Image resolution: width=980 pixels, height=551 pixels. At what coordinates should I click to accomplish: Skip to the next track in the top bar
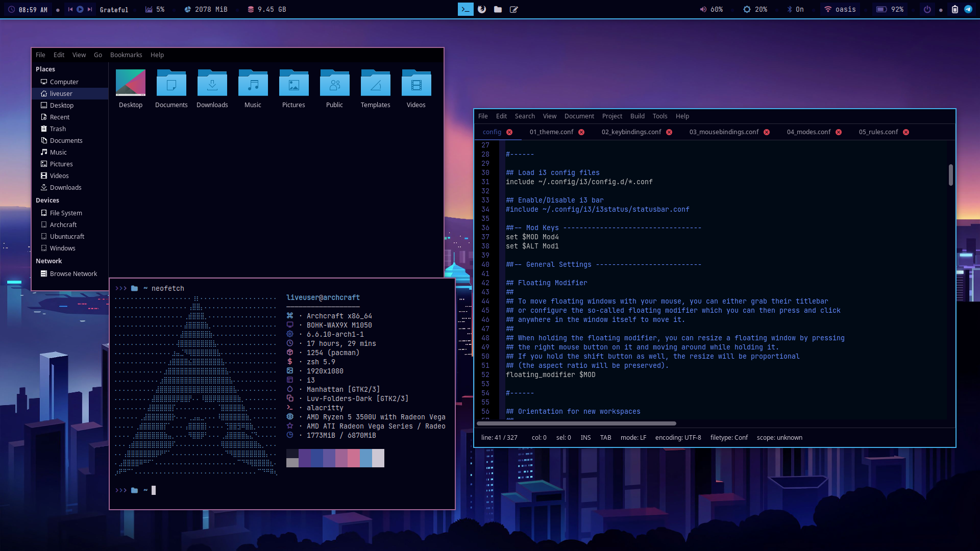point(90,9)
